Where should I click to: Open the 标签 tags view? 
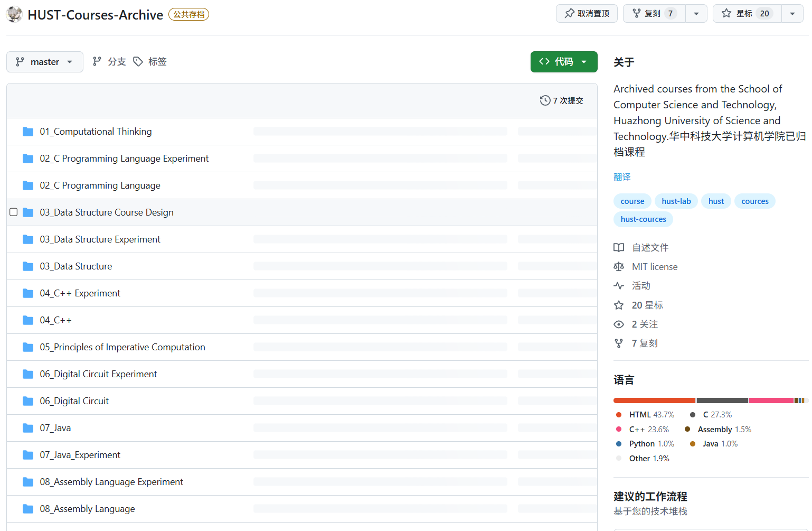150,62
